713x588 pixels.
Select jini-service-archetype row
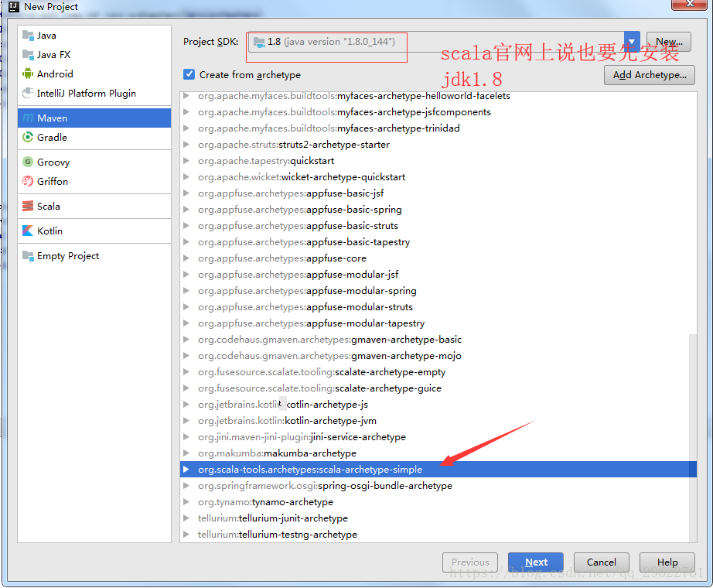[x=438, y=437]
